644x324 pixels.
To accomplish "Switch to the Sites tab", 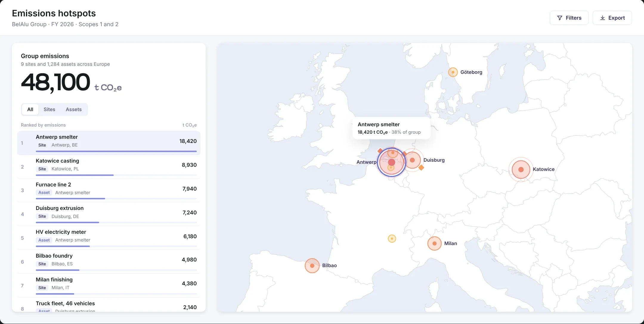I will point(49,109).
